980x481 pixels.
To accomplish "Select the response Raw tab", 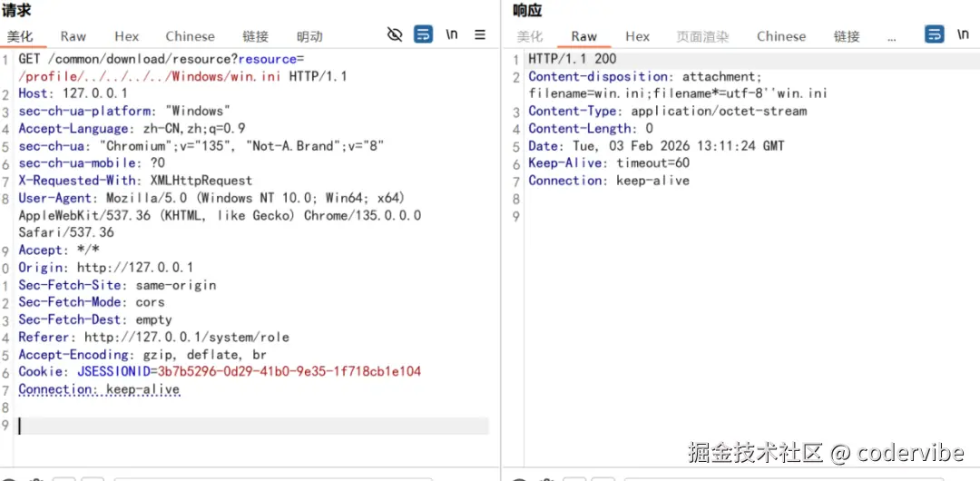I will tap(583, 36).
